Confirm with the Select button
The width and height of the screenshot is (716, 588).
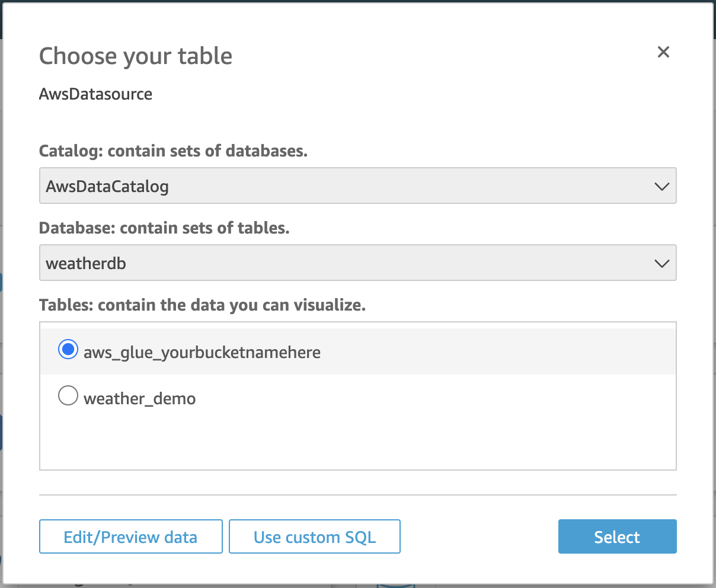click(x=617, y=536)
